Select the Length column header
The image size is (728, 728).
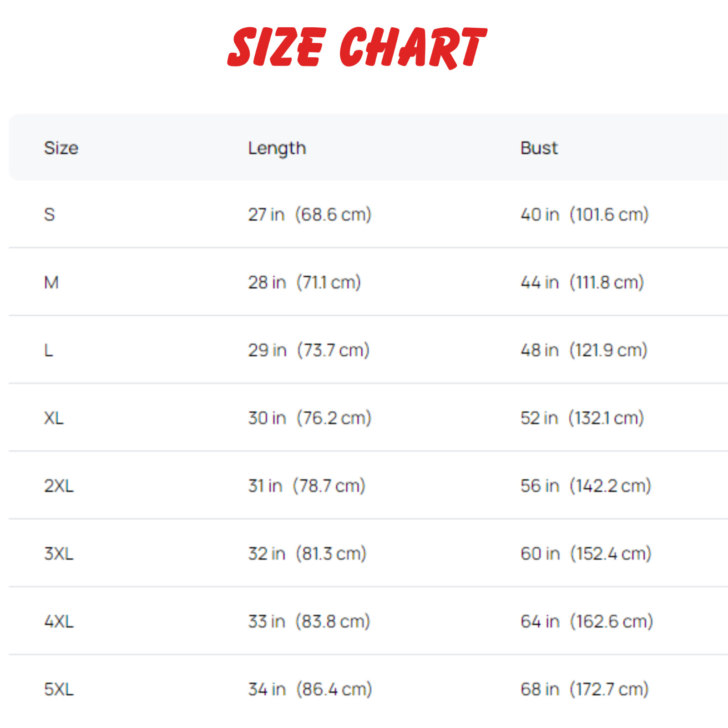coord(277,148)
